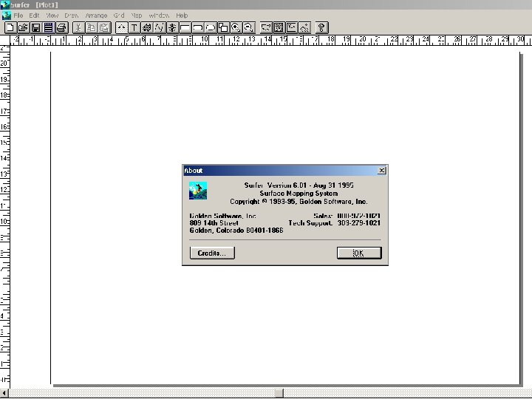Viewport: 532px width, 399px height.
Task: Zoom out with the magnifier minus icon
Action: 249,27
